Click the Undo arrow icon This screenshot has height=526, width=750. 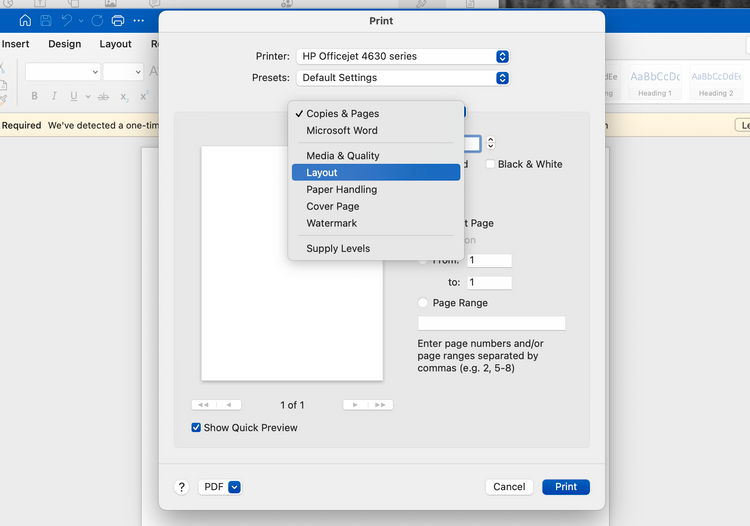coord(68,20)
